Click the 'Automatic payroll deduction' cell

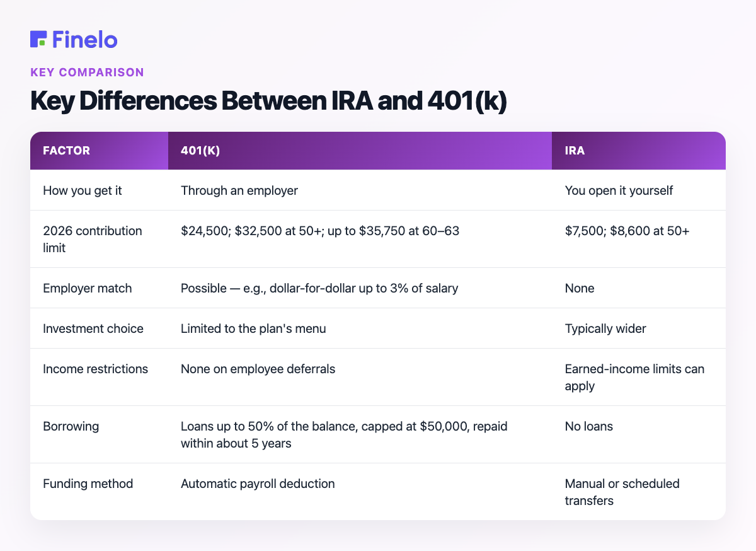pos(360,492)
